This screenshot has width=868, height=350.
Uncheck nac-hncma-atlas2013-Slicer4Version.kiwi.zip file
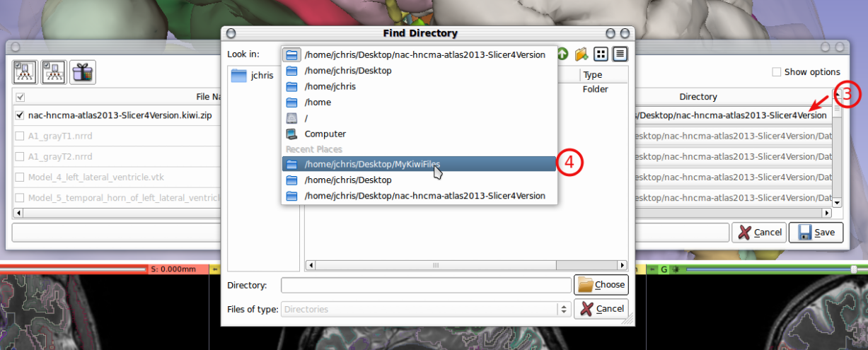[20, 115]
